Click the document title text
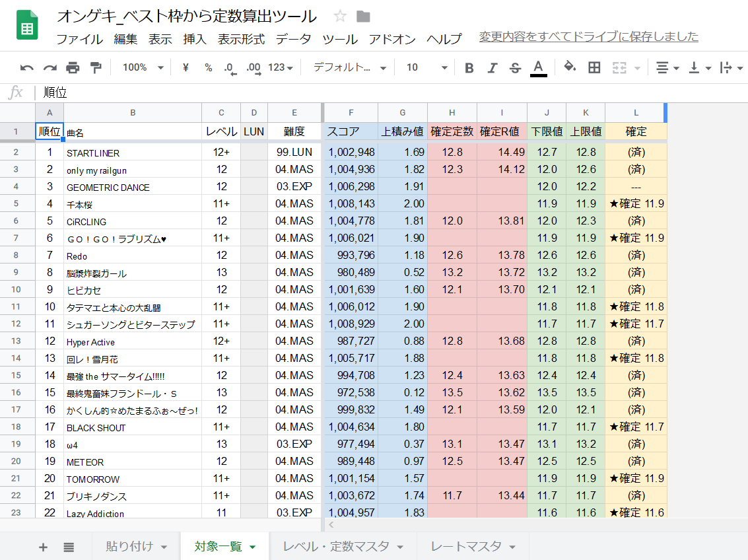Viewport: 748px width, 560px height. (x=187, y=17)
